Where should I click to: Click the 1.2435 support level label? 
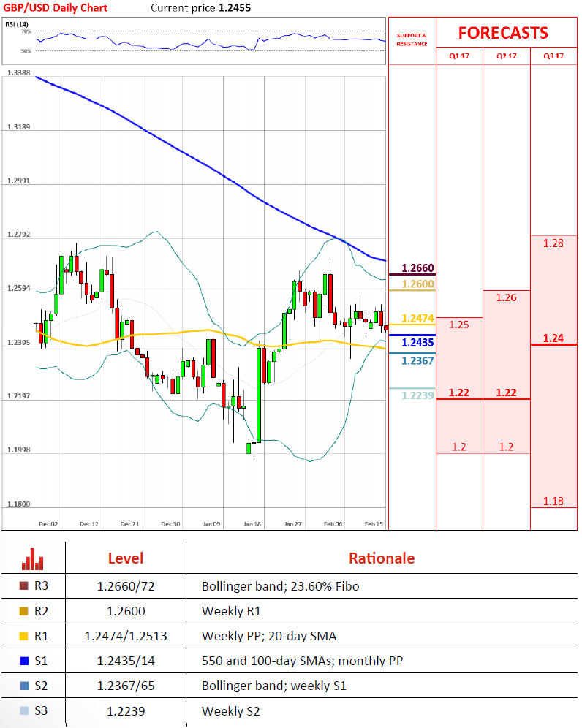click(417, 343)
